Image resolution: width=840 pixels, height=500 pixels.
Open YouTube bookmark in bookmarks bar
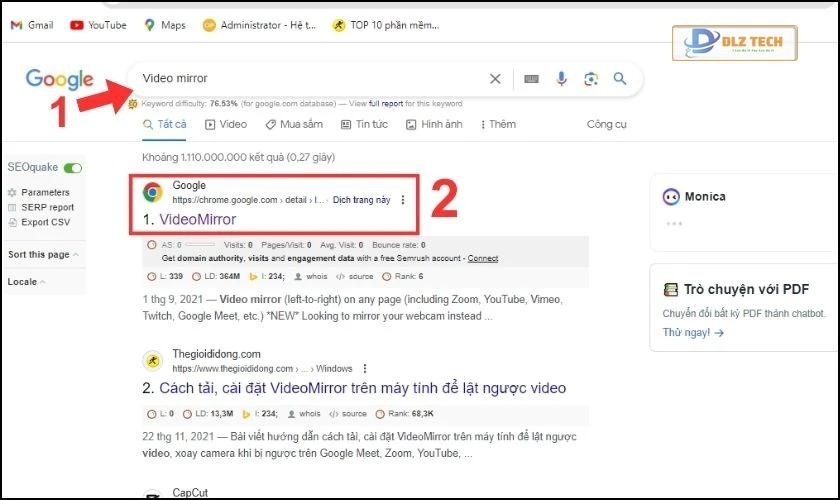(98, 25)
